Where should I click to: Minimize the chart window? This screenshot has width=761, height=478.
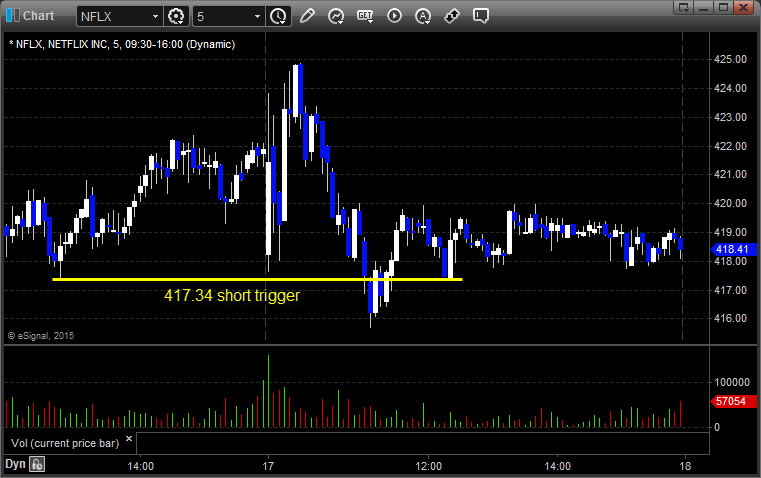coord(704,7)
